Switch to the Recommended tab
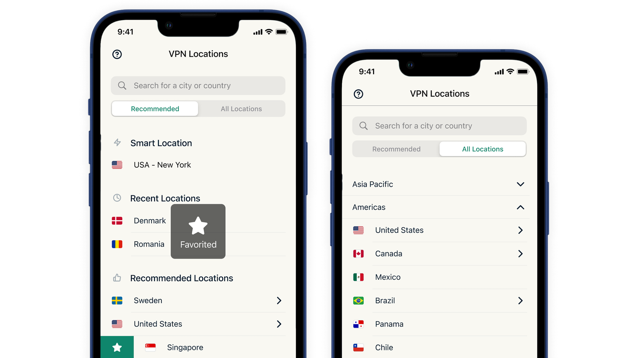Viewport: 644px width, 358px height. pos(396,149)
